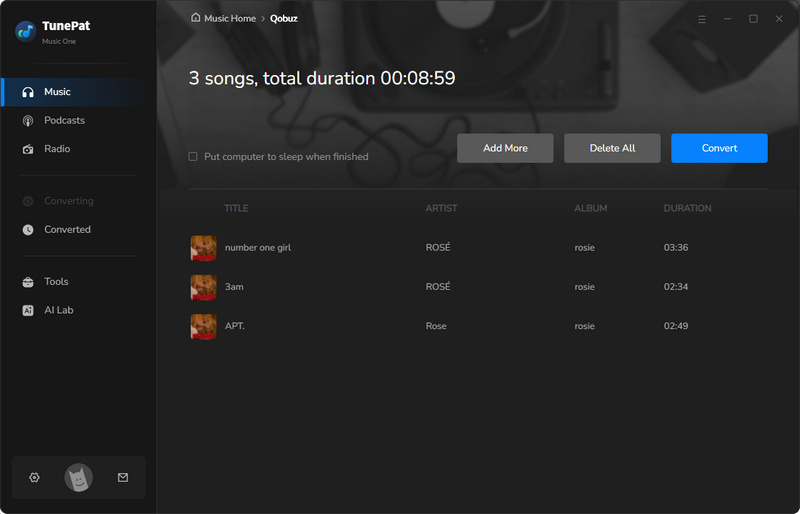Switch to the Radio section
The image size is (800, 514).
[56, 149]
